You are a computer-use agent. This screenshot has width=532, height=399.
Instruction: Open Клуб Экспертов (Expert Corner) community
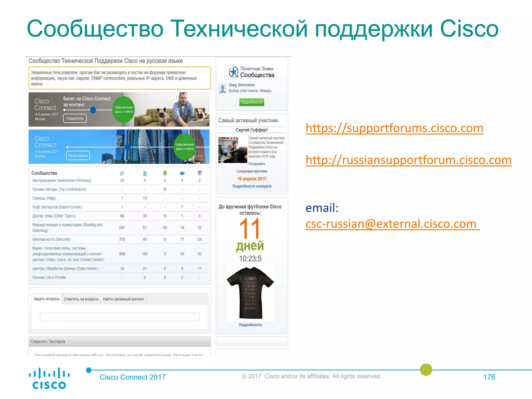57,207
